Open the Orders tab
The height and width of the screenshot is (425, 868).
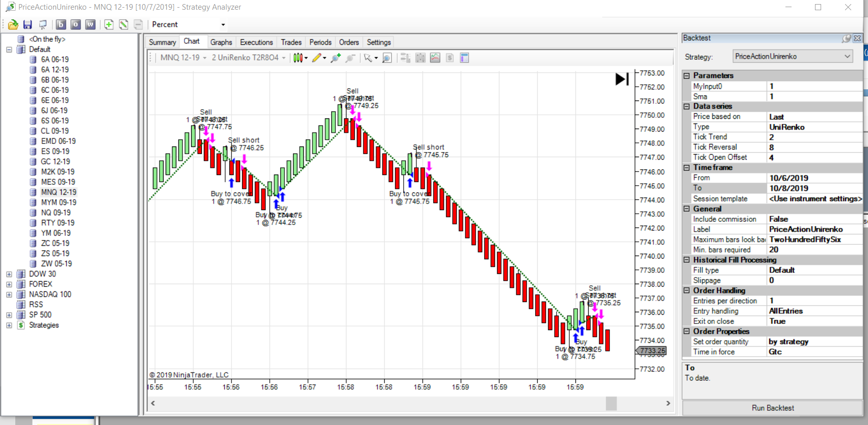349,42
